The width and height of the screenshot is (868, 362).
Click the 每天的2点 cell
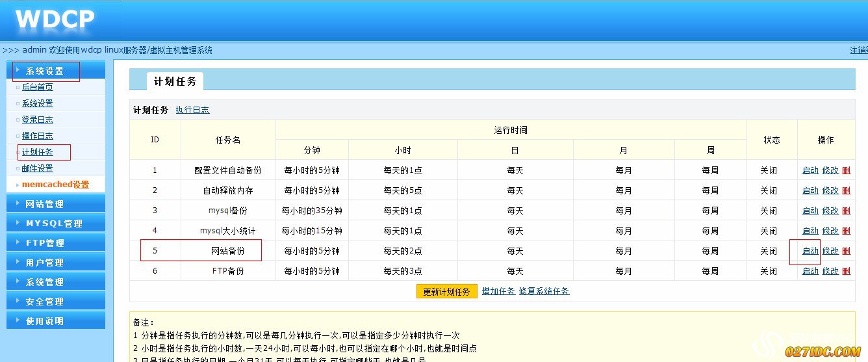[403, 251]
